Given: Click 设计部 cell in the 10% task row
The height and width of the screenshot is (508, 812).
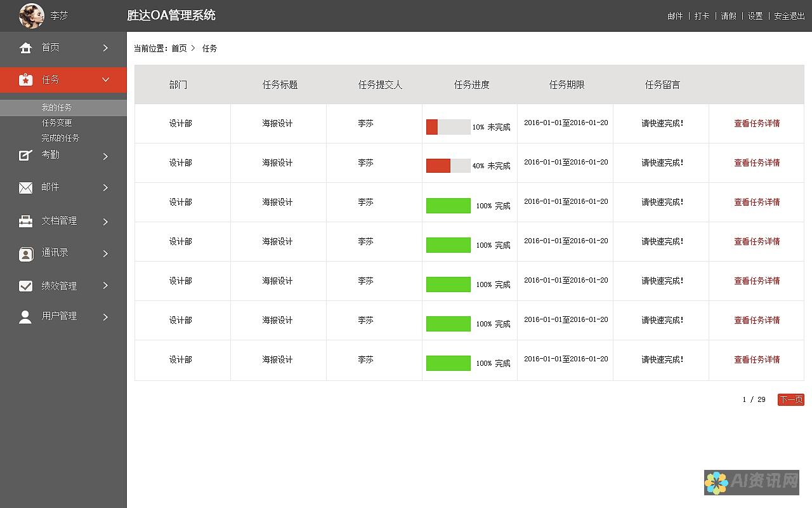Looking at the screenshot, I should pyautogui.click(x=181, y=124).
